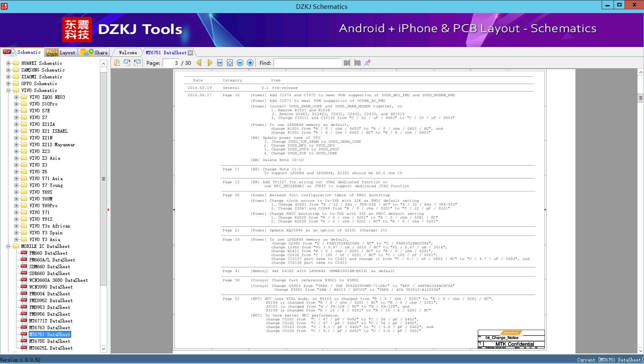The image size is (644, 364).
Task: Go to the next page
Action: (x=210, y=63)
